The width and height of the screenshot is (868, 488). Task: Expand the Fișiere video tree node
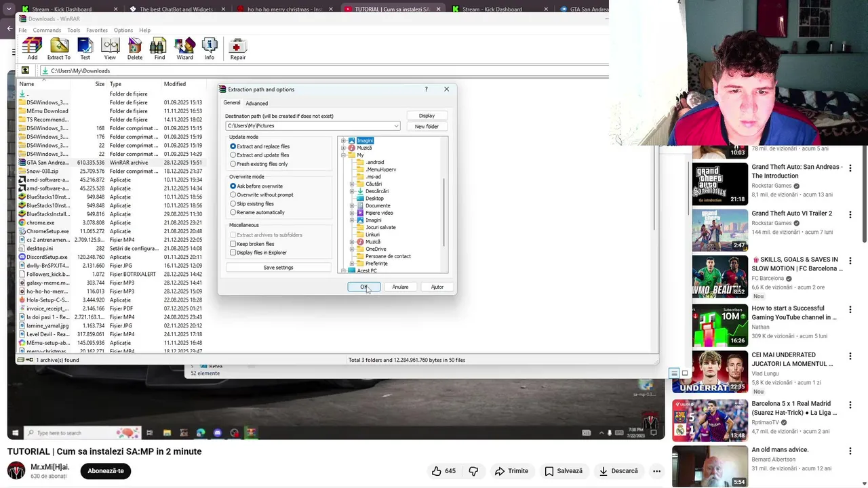[x=352, y=213]
